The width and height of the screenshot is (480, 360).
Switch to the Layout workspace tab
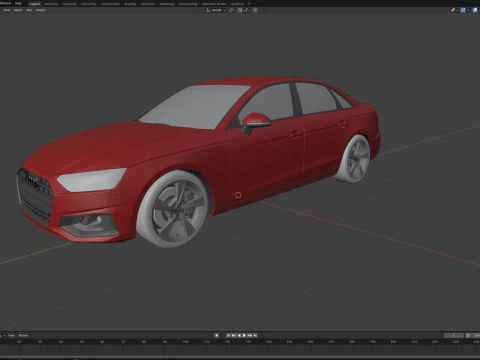[35, 4]
